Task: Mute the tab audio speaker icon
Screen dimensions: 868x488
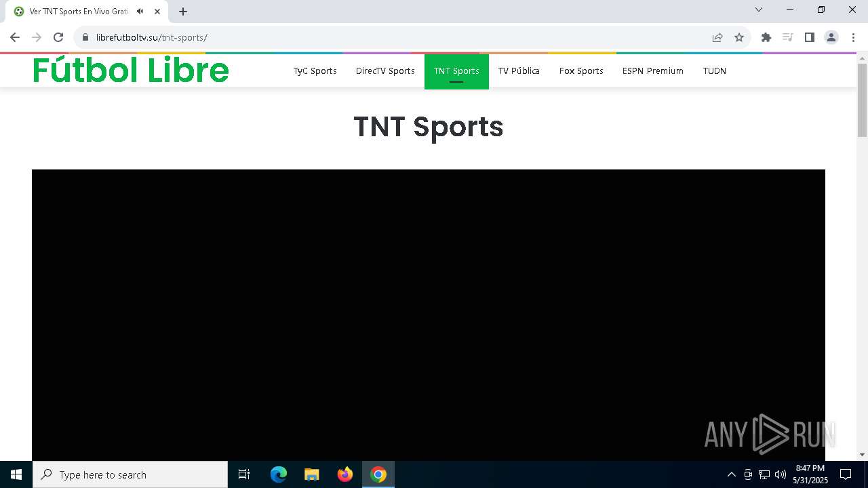Action: [140, 12]
